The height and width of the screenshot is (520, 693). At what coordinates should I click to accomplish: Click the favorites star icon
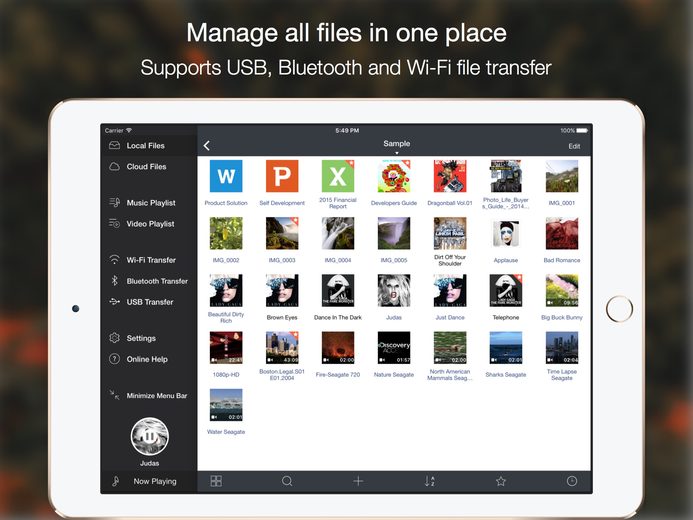(x=501, y=481)
